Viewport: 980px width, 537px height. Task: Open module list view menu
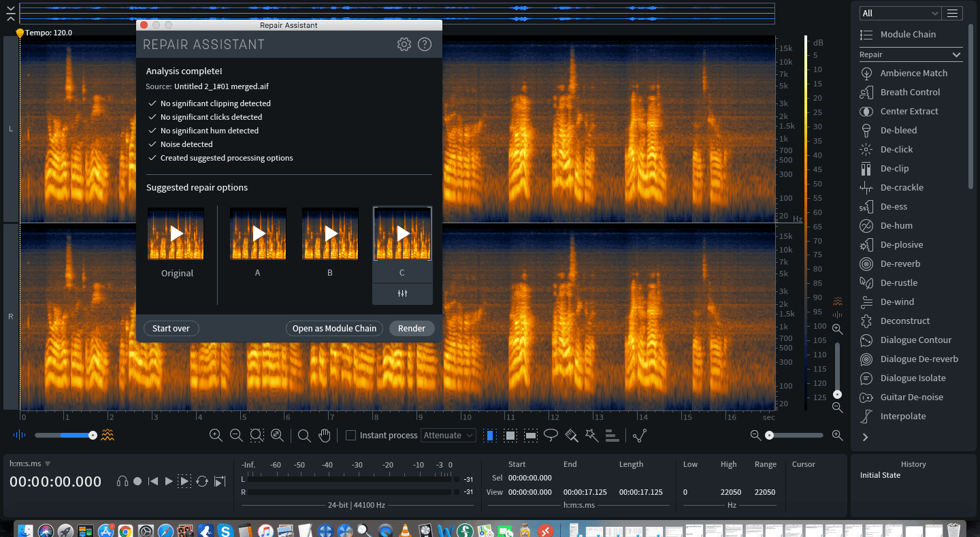click(952, 13)
